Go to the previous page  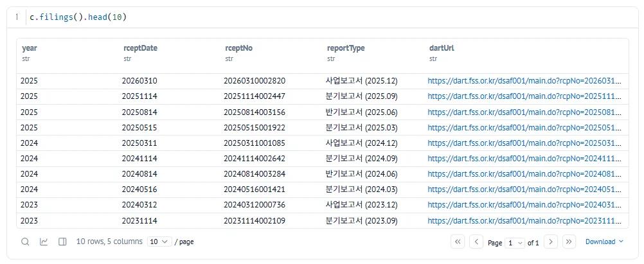(x=476, y=242)
